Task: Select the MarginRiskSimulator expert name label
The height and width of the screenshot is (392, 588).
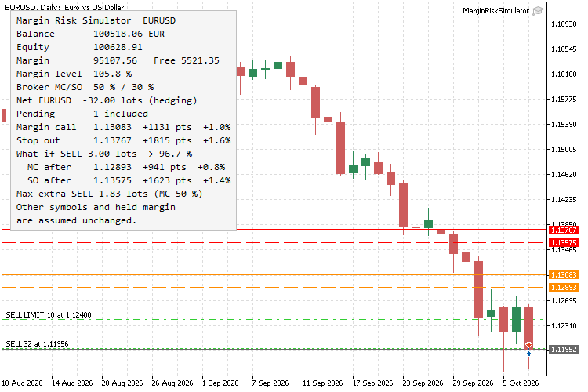Action: (495, 10)
